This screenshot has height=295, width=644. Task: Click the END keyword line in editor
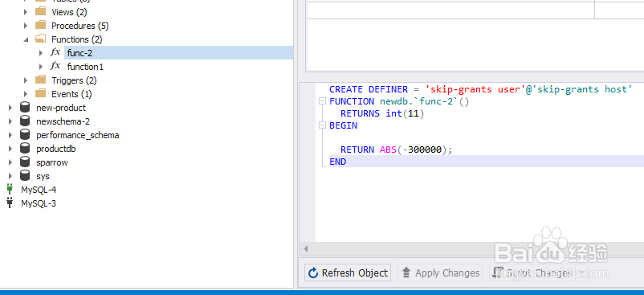(487, 162)
